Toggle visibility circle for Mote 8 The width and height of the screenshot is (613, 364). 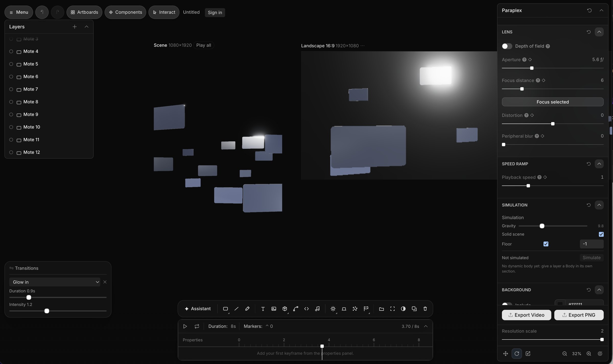11,102
